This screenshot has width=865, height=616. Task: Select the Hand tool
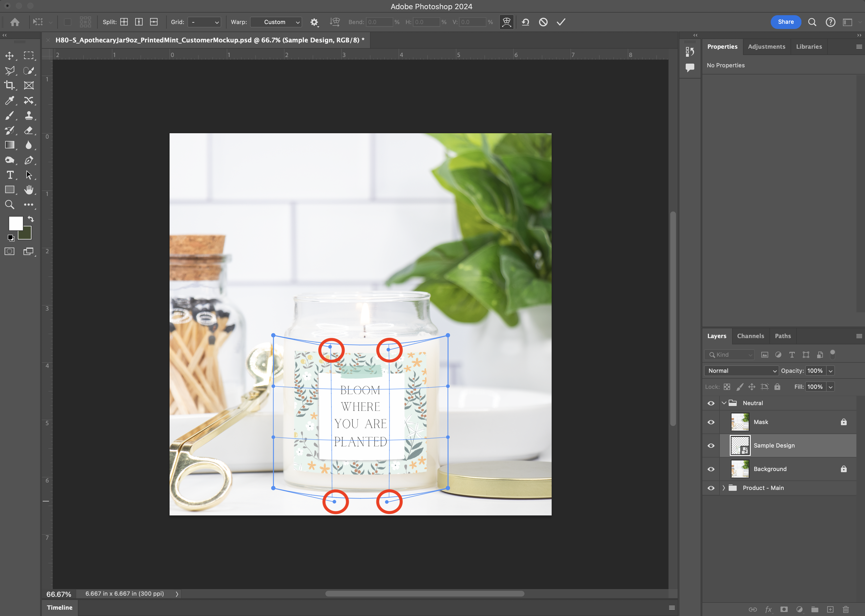coord(29,190)
